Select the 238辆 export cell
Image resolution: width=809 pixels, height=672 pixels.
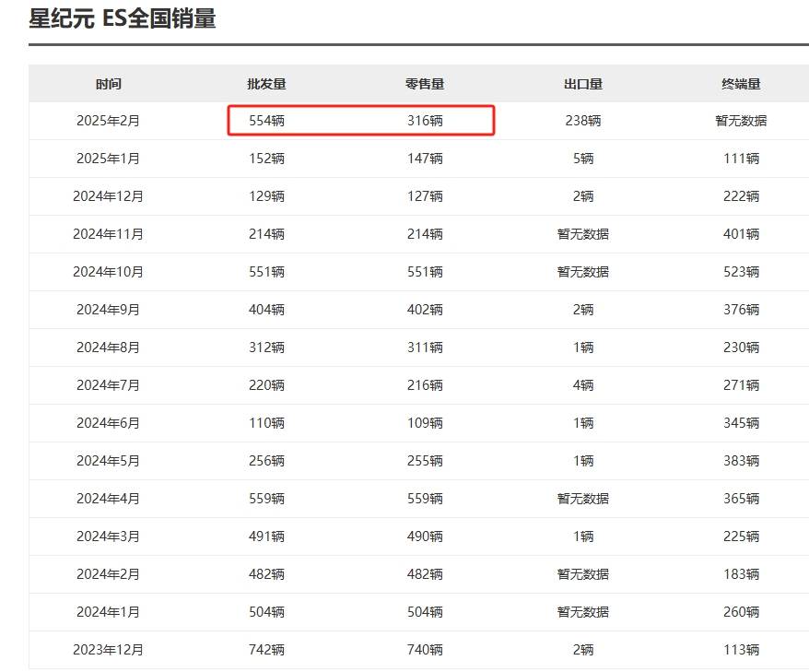(x=583, y=121)
